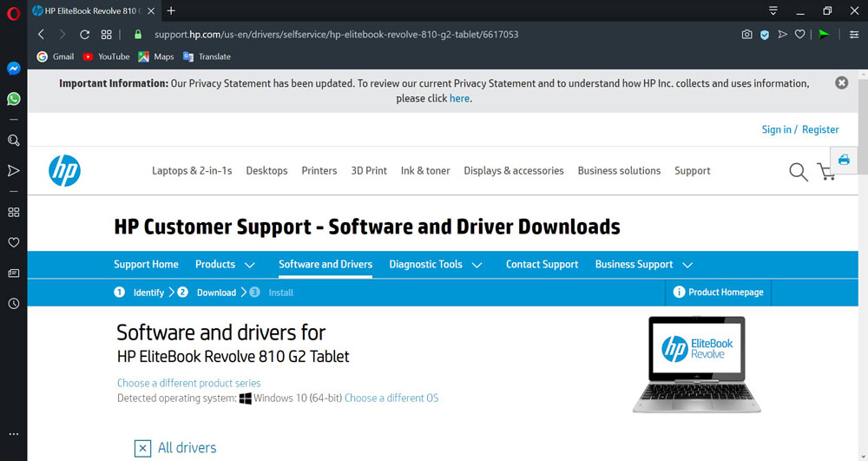Open Business solutions menu
The width and height of the screenshot is (868, 461).
(x=619, y=170)
